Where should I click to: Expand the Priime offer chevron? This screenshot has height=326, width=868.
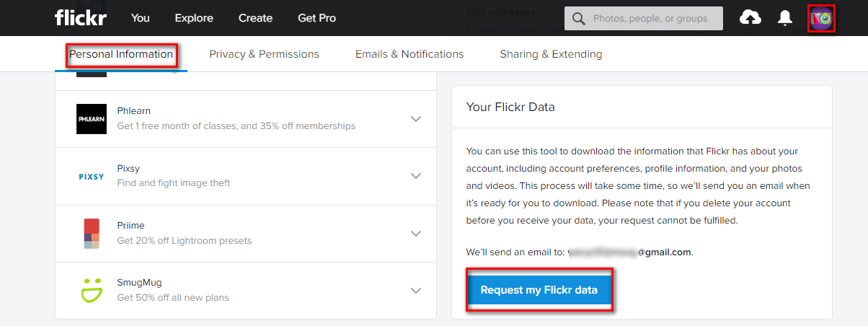tap(415, 234)
